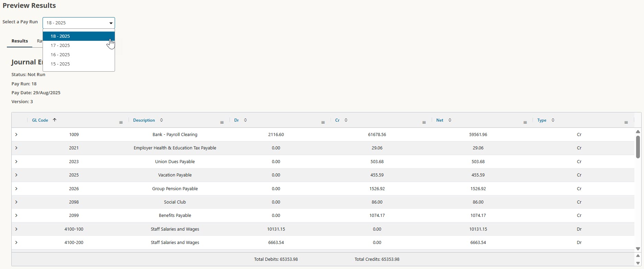Select pay run 17 - 2025 option
644x269 pixels.
(x=79, y=45)
